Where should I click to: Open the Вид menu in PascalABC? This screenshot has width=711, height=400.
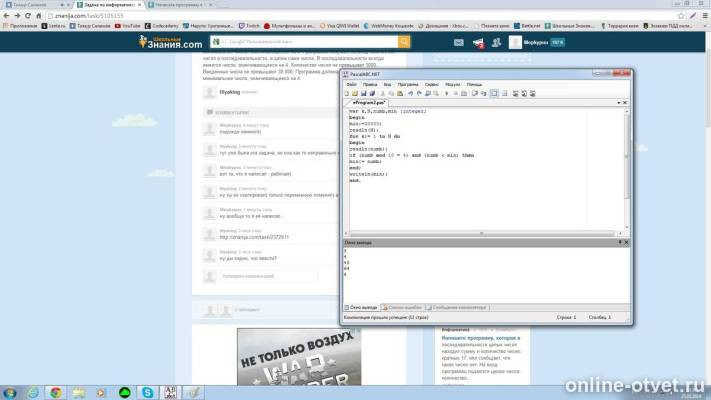pyautogui.click(x=387, y=84)
